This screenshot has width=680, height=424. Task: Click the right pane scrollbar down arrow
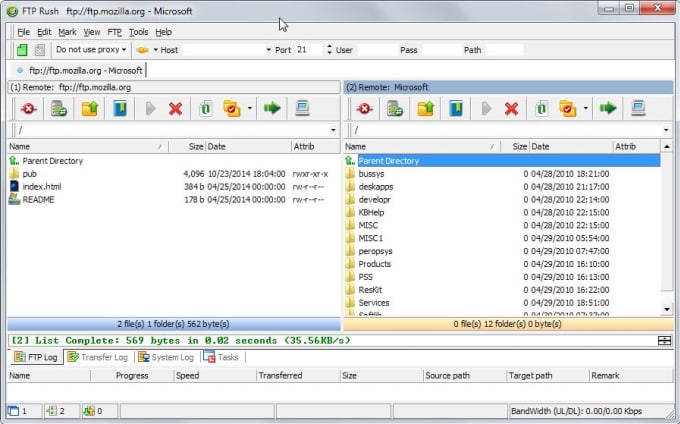[667, 309]
